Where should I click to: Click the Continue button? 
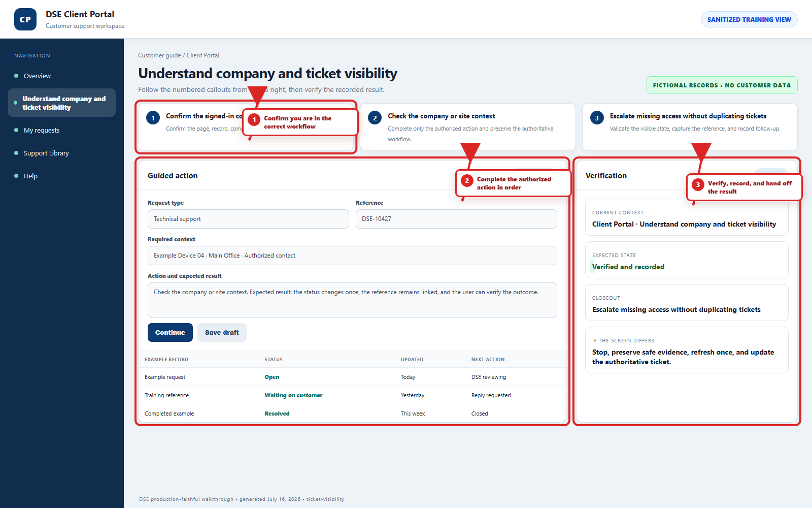170,332
